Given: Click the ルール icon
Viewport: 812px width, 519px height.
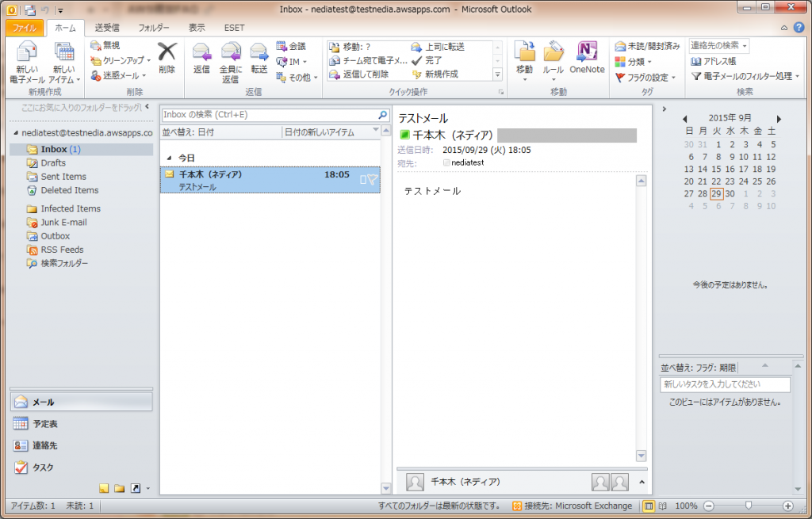Looking at the screenshot, I should coord(553,52).
